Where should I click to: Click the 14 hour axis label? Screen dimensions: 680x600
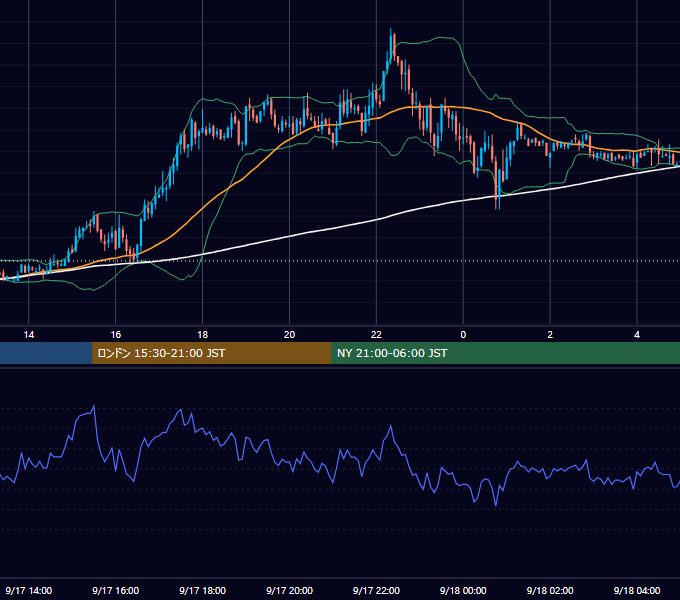[29, 335]
